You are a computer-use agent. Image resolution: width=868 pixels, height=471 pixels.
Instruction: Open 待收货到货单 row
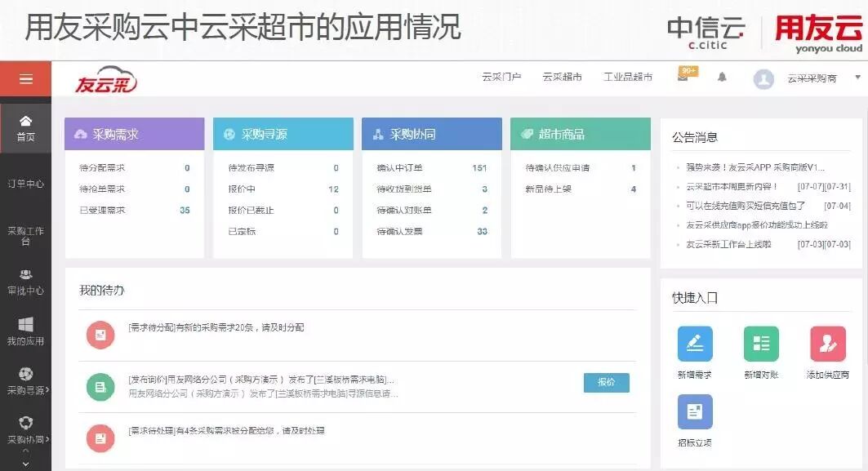click(x=432, y=189)
